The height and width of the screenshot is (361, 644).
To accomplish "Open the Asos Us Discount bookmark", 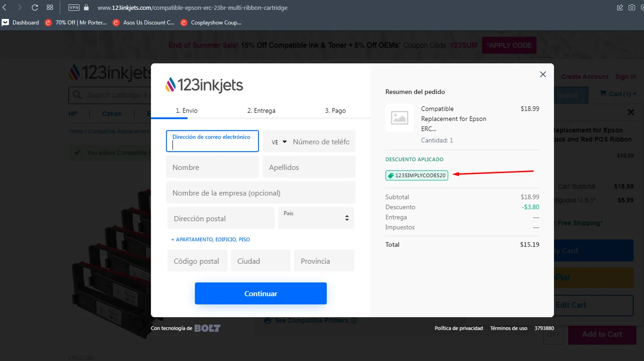I will [x=143, y=22].
